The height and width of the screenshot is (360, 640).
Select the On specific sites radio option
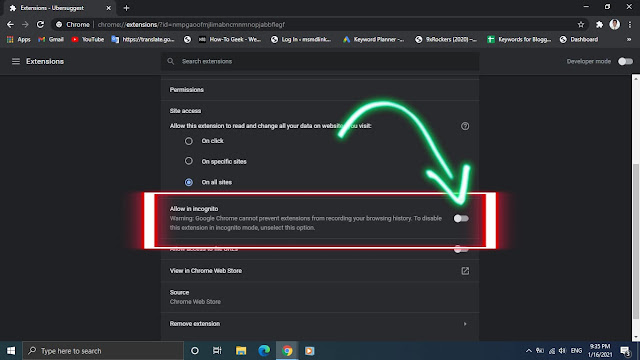(189, 161)
